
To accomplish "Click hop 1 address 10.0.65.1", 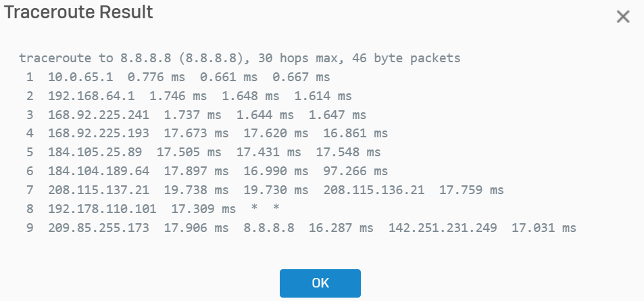I will tap(80, 77).
